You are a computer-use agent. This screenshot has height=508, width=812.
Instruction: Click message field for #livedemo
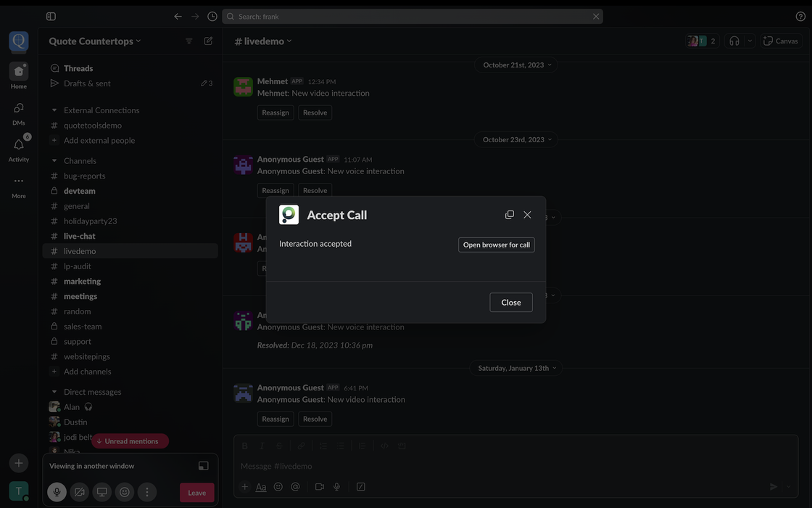[x=515, y=466]
